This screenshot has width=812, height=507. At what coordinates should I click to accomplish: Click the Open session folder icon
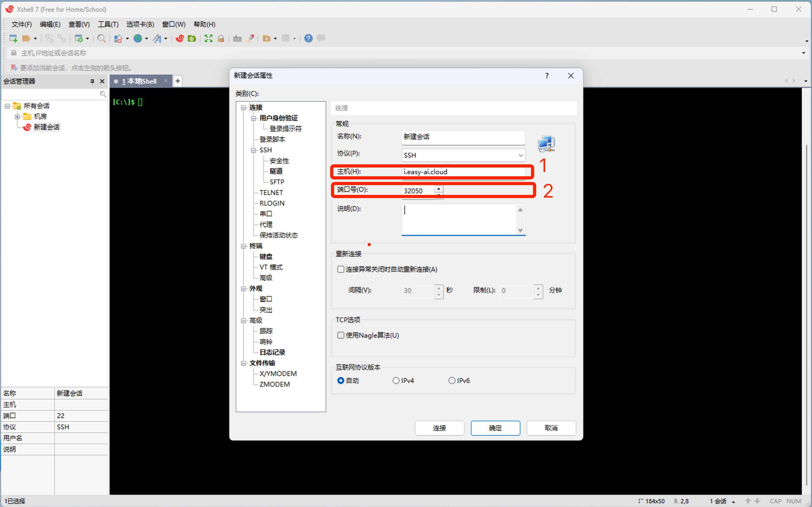click(x=26, y=39)
